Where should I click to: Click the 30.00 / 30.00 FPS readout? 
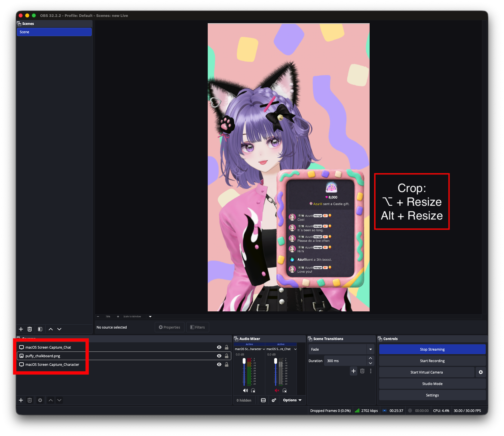(467, 411)
